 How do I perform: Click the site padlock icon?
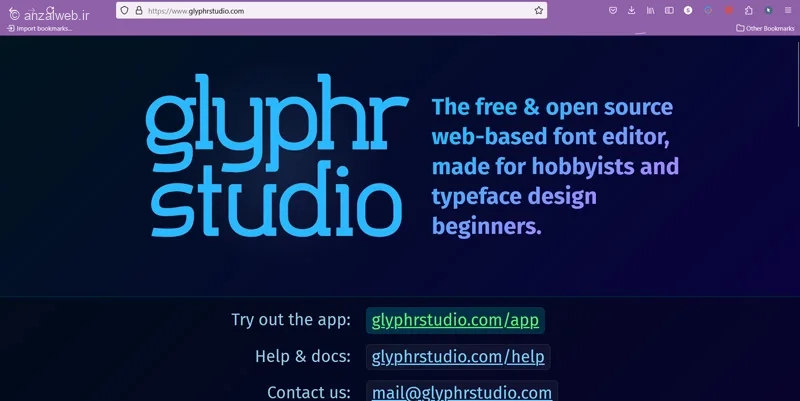pos(139,10)
